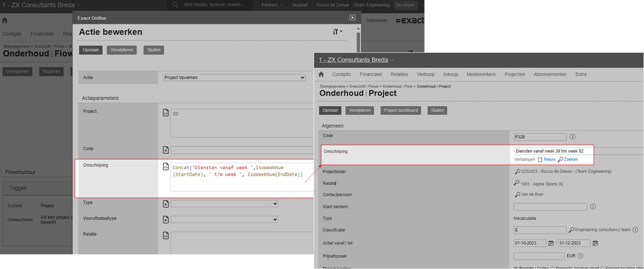The height and width of the screenshot is (269, 644).
Task: Click magnifier icon next to Classificatie field
Action: coord(572,230)
